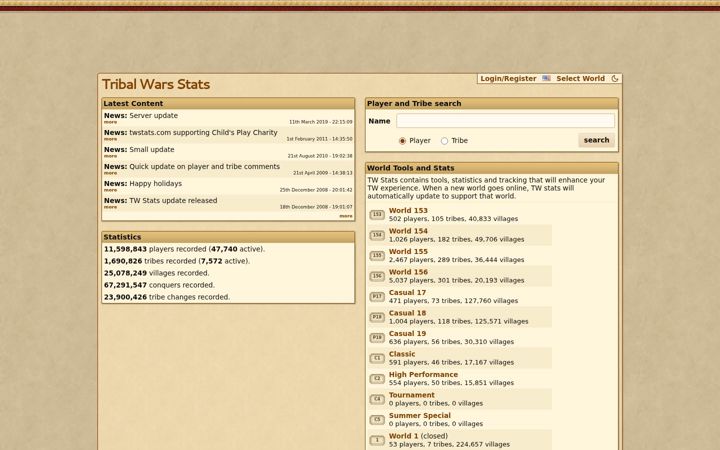Click the US flag language icon

pos(546,79)
